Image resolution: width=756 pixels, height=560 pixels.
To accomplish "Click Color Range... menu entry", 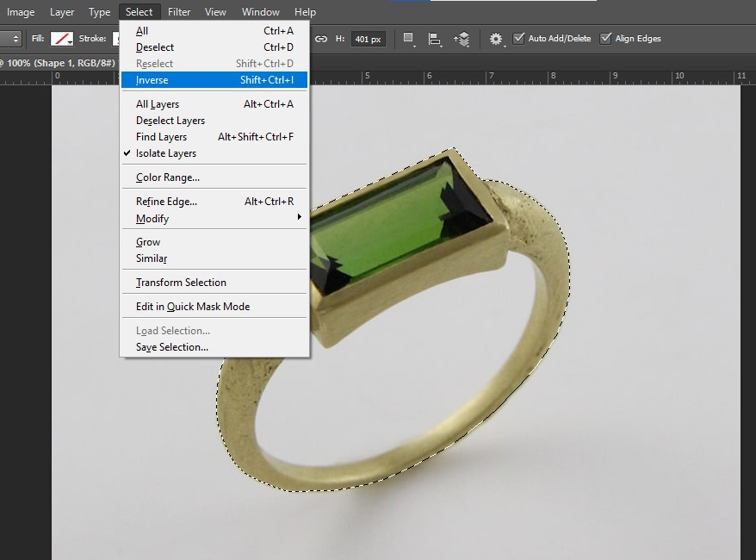I will 168,177.
